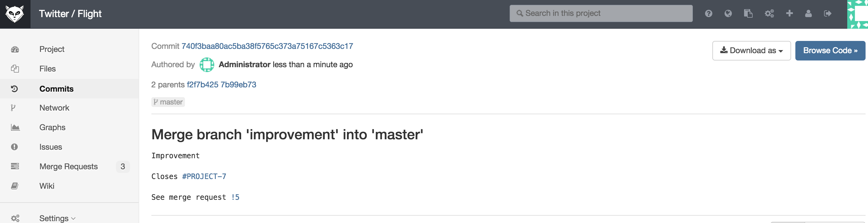The image size is (868, 223).
Task: Go to Merge Requests in sidebar
Action: coord(68,167)
